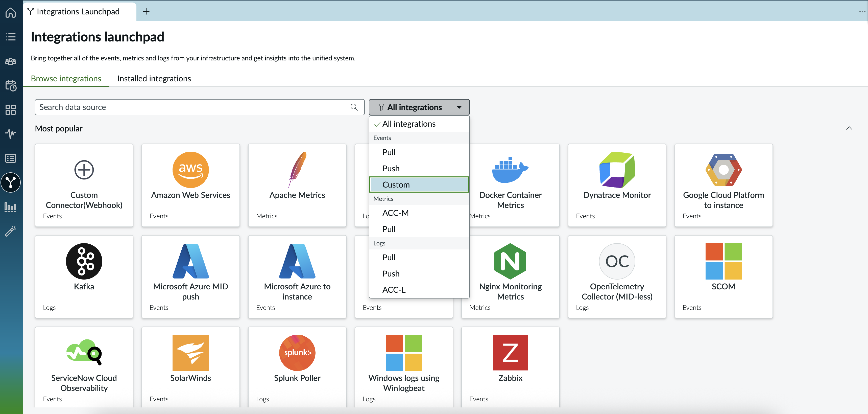Select the Google Cloud Platform logo
868x414 pixels.
724,170
